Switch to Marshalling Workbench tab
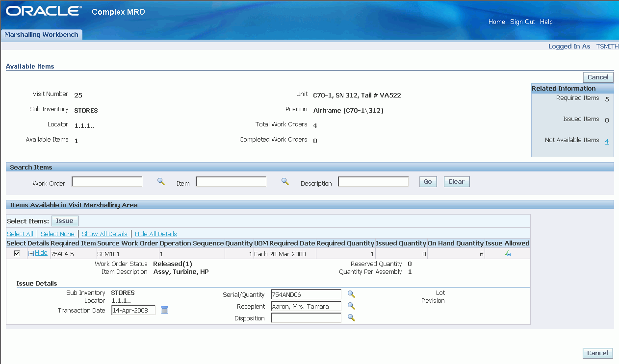619x364 pixels. pos(41,35)
